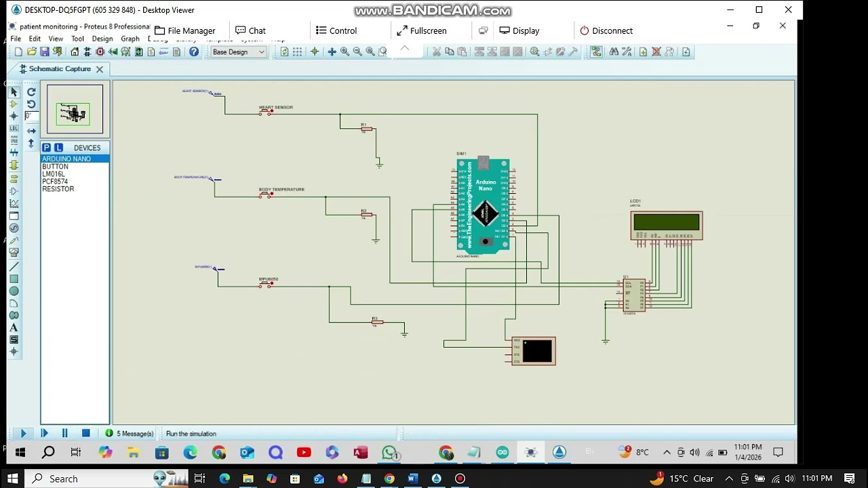Screen dimensions: 868x488
Task: Click the Library Manager L button
Action: pos(58,148)
